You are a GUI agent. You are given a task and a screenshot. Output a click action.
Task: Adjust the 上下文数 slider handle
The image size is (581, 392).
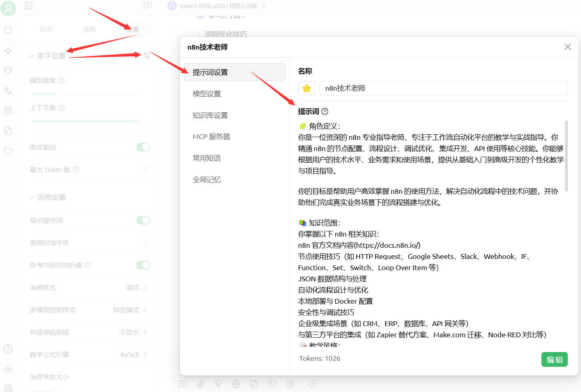coord(142,121)
